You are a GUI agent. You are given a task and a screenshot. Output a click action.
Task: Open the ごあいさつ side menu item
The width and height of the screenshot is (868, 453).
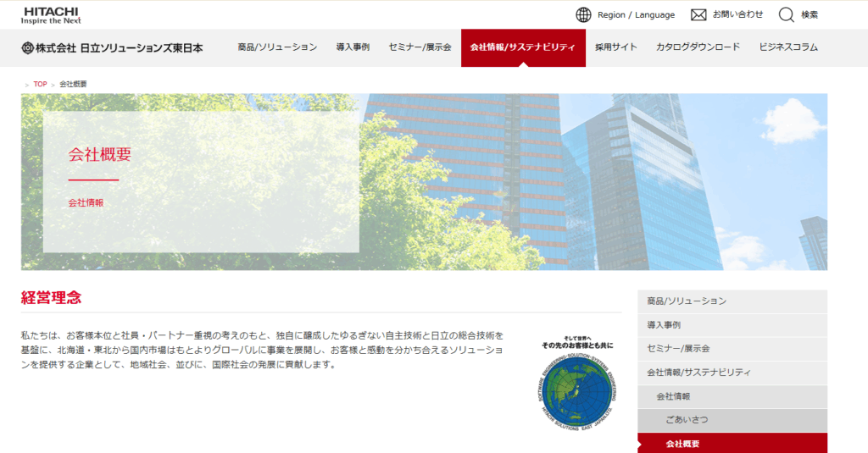tap(732, 420)
